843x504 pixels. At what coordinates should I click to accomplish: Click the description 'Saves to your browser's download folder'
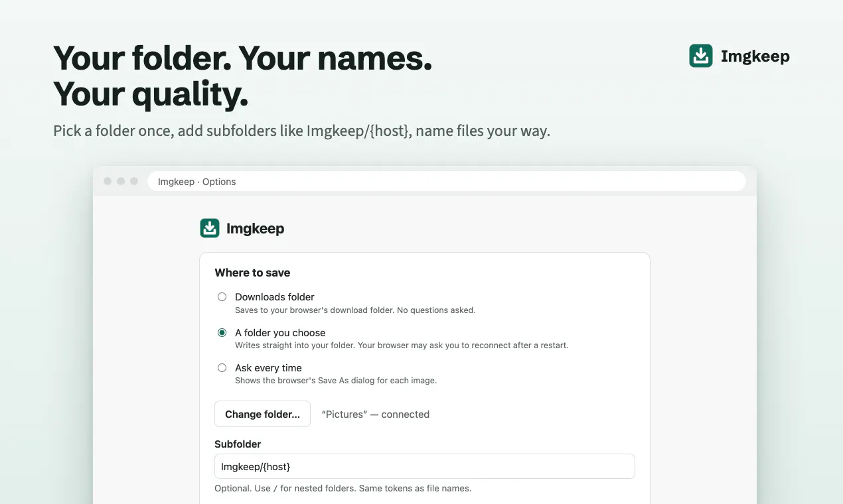pyautogui.click(x=355, y=310)
